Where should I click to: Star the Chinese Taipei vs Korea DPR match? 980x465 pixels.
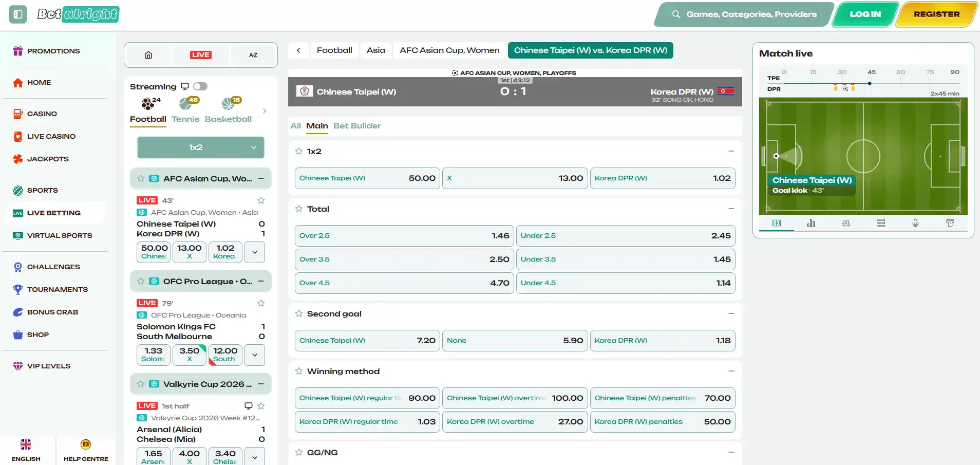(261, 200)
